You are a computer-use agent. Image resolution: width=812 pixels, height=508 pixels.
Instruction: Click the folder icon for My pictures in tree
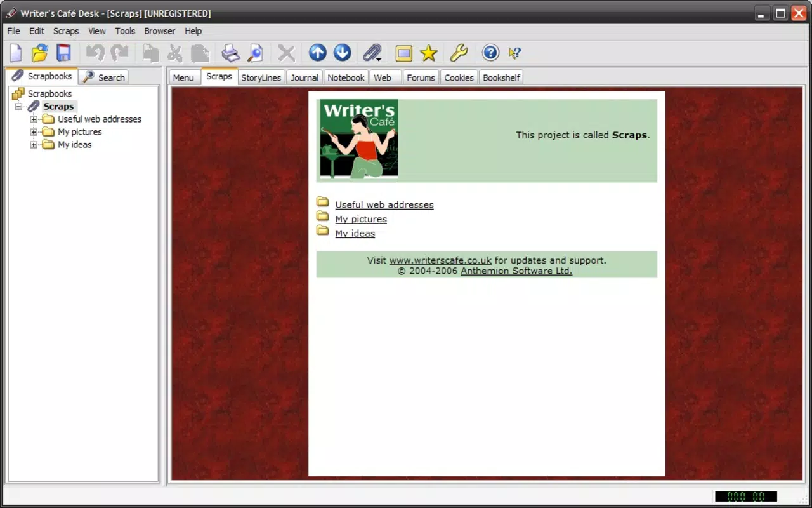point(49,132)
